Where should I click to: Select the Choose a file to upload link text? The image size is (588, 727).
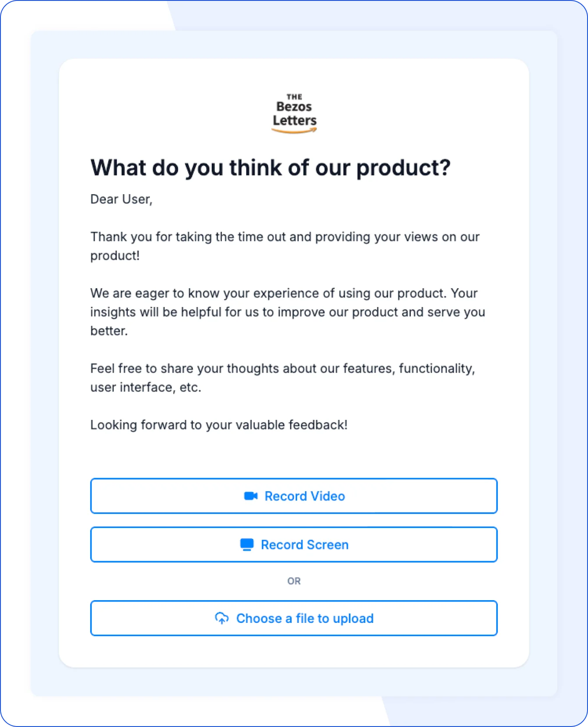point(304,618)
